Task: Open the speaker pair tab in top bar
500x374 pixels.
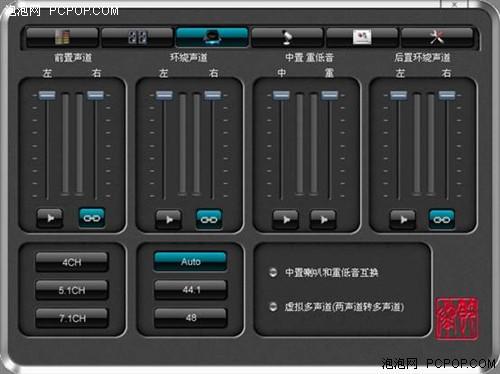Action: point(137,37)
